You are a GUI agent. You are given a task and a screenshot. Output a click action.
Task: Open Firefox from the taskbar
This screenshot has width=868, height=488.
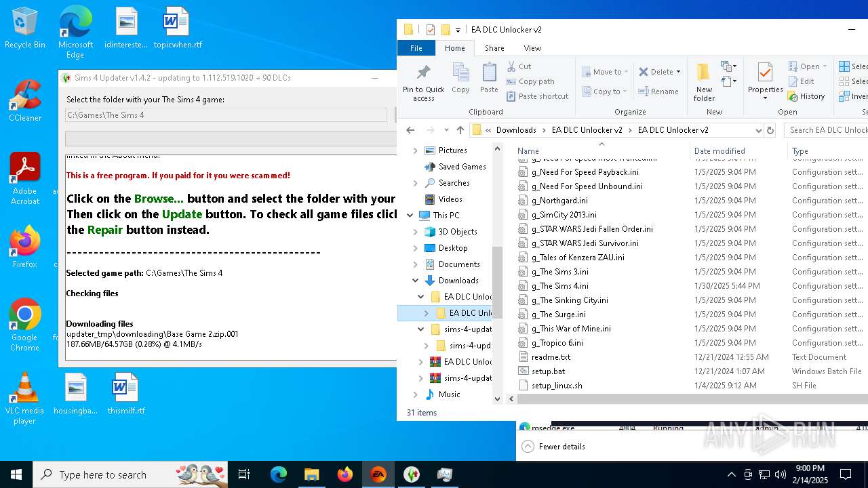click(x=345, y=474)
